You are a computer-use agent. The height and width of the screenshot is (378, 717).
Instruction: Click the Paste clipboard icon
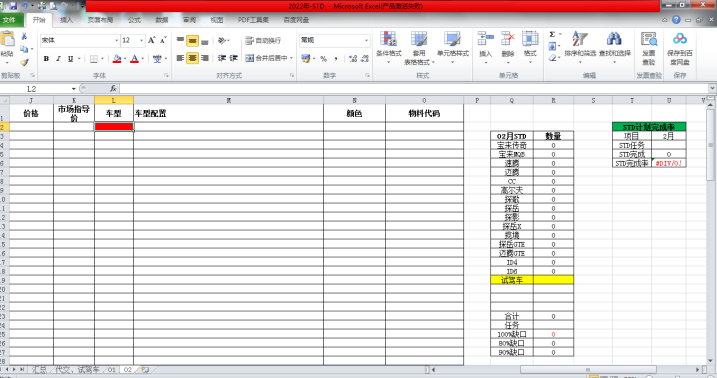[x=7, y=39]
